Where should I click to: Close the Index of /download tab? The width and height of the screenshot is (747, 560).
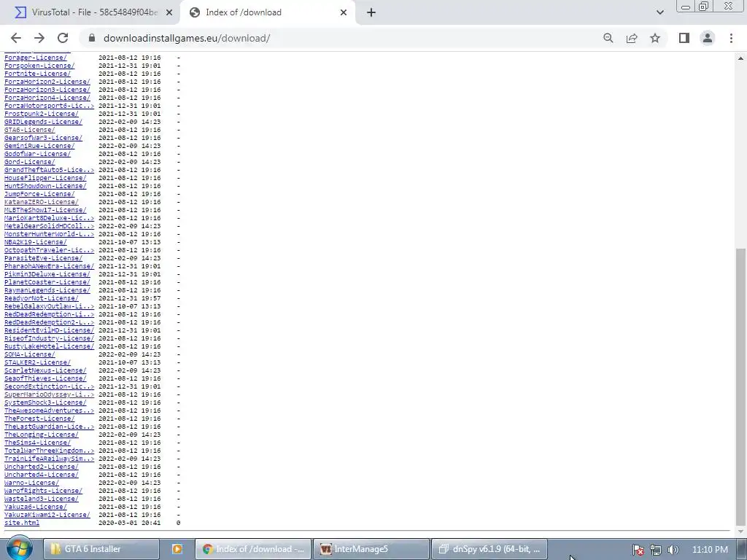(344, 13)
